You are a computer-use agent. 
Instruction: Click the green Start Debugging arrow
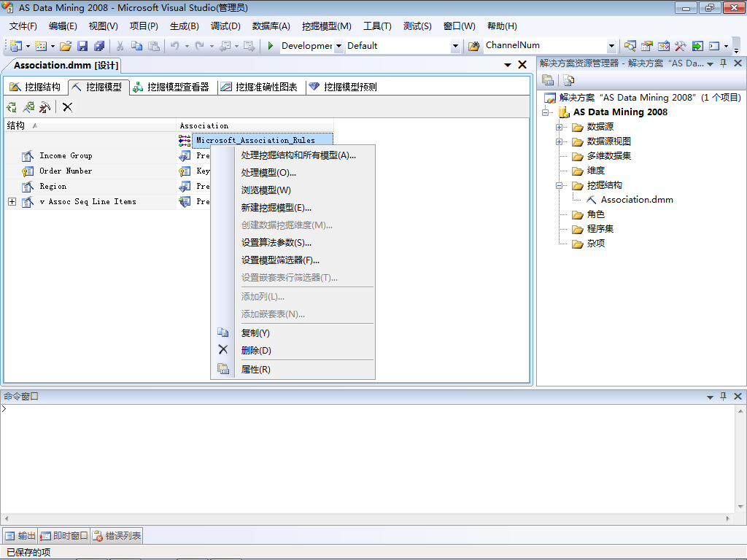coord(271,46)
